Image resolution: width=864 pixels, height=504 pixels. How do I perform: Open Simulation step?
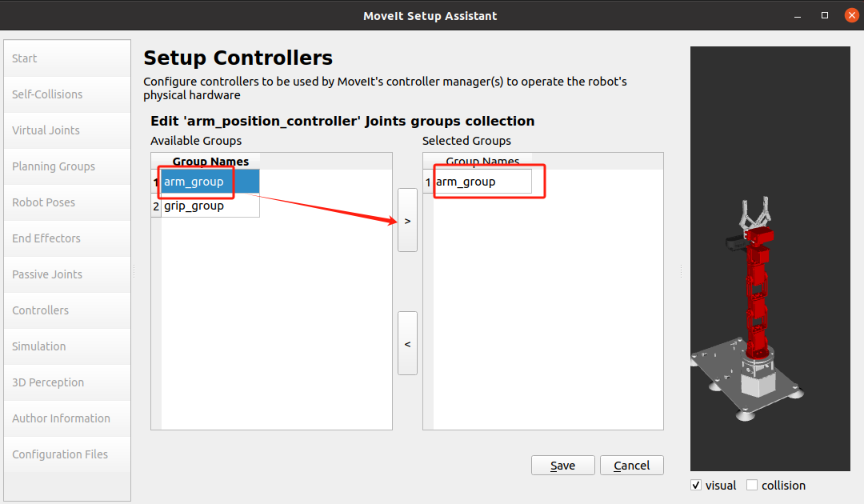coord(67,346)
